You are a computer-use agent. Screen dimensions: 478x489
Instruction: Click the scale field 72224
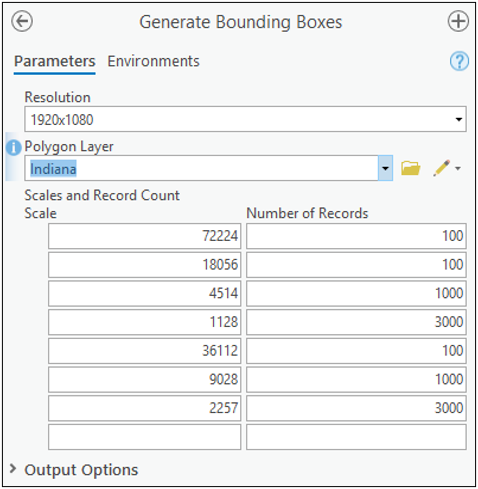pos(144,236)
